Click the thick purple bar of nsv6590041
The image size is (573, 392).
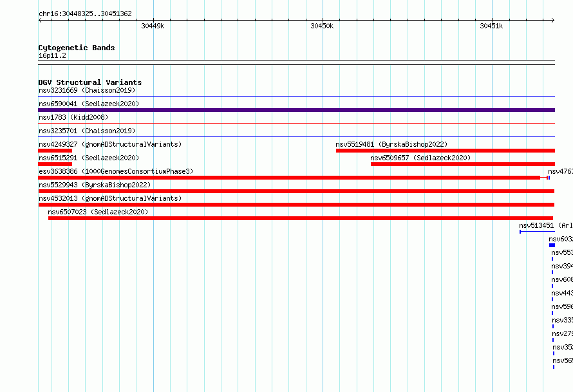(296, 110)
